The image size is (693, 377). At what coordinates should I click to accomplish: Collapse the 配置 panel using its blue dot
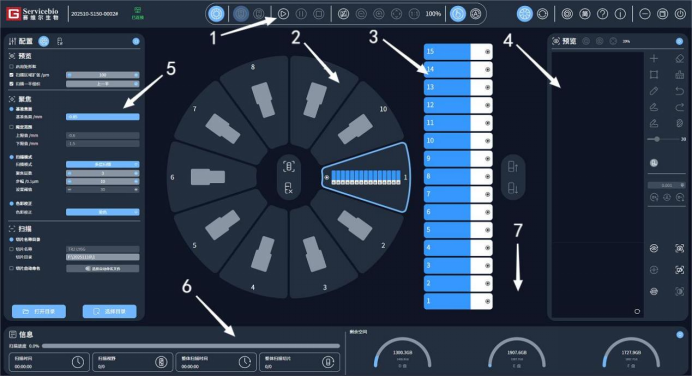pos(136,41)
